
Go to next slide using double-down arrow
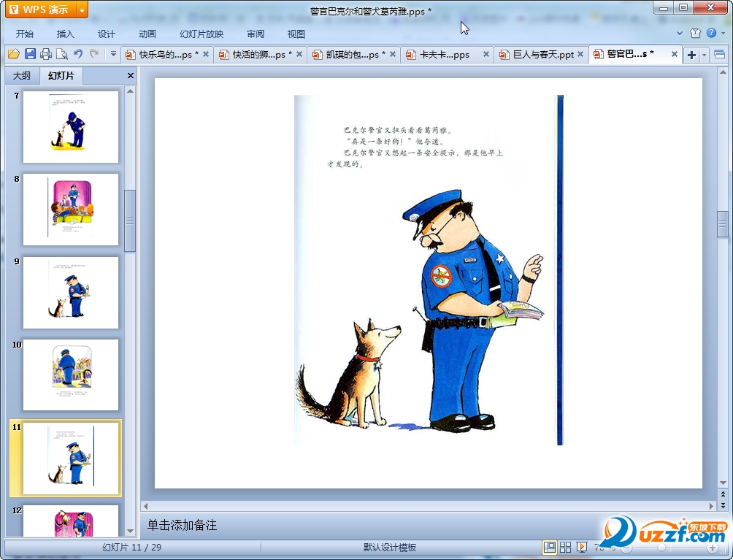click(723, 505)
